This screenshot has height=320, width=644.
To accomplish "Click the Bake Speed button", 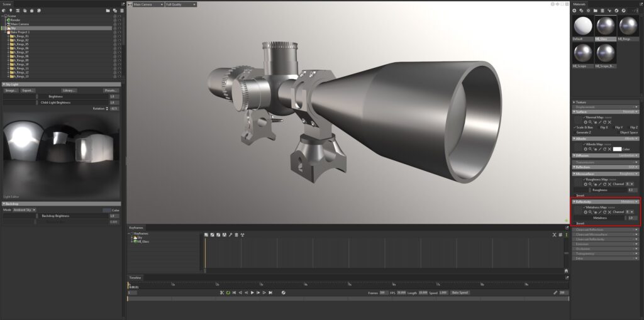I will pyautogui.click(x=459, y=292).
